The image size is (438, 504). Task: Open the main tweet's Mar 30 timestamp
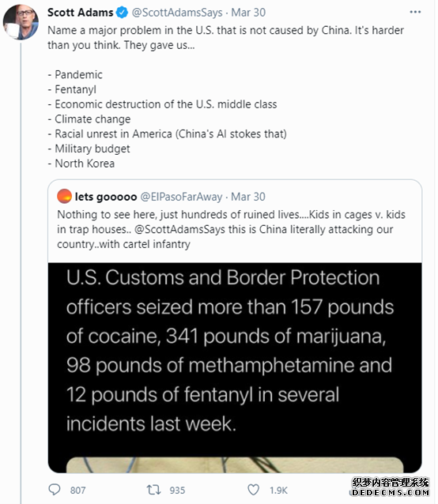coord(248,13)
